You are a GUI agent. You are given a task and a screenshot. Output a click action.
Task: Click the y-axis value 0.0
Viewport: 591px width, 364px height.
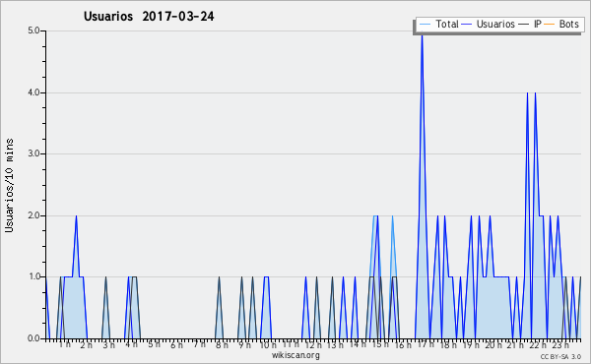pyautogui.click(x=33, y=338)
